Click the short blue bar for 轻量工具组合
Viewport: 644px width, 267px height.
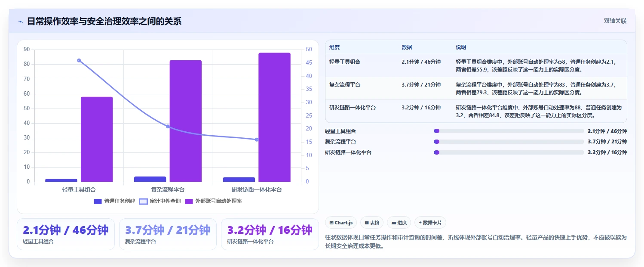click(61, 180)
